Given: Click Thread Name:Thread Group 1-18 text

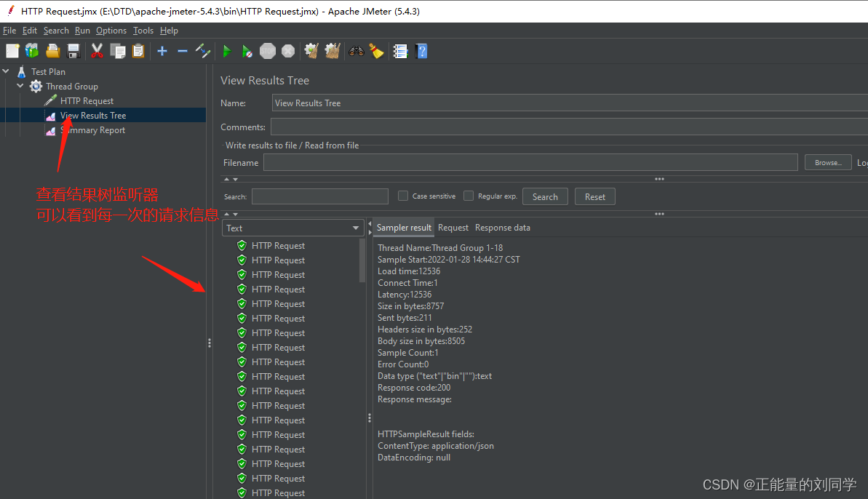Looking at the screenshot, I should pos(440,248).
